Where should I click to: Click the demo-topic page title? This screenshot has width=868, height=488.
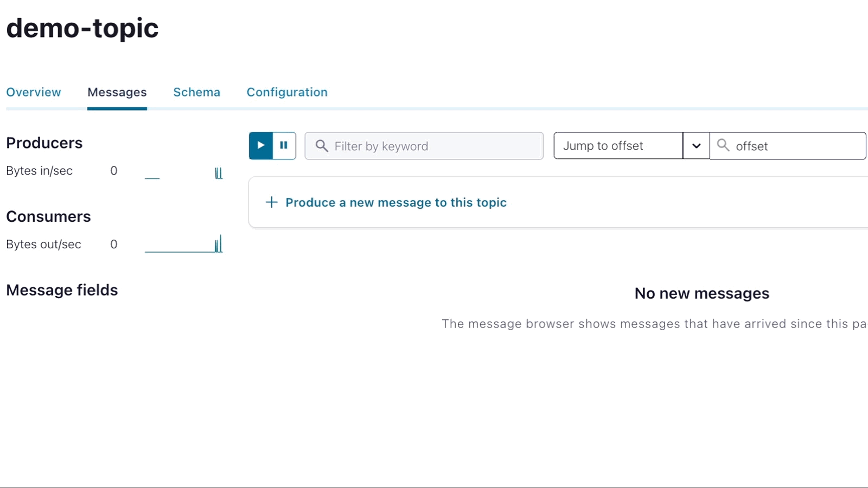82,28
